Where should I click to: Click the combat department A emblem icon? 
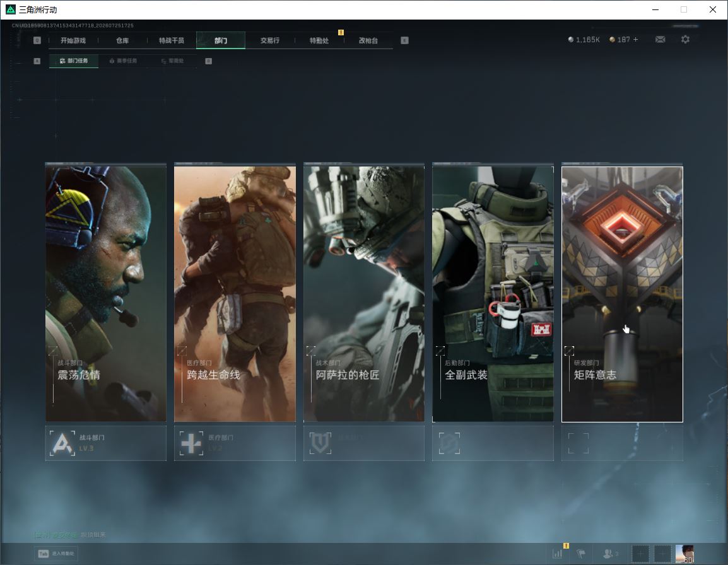click(x=62, y=443)
